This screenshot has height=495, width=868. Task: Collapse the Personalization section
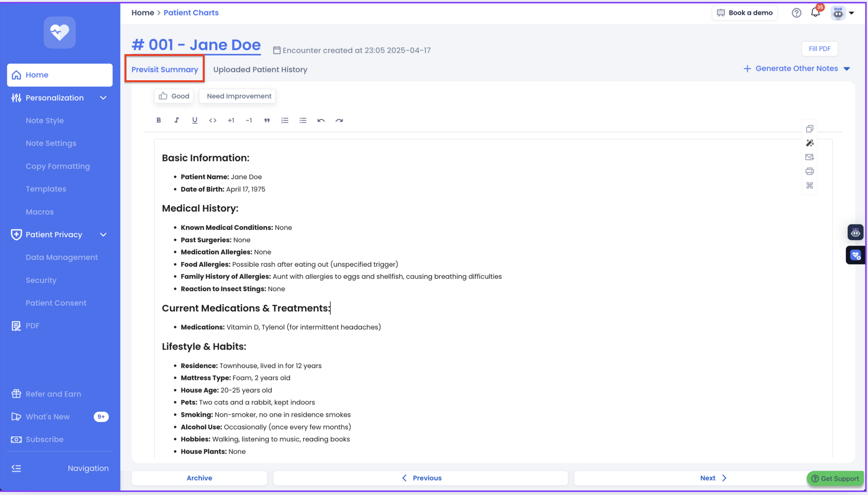point(103,98)
